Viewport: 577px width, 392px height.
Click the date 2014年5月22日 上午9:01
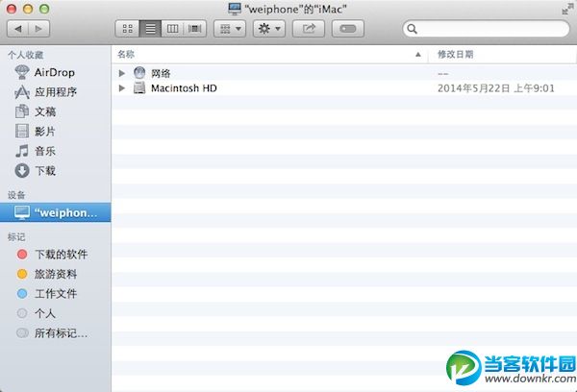click(495, 88)
